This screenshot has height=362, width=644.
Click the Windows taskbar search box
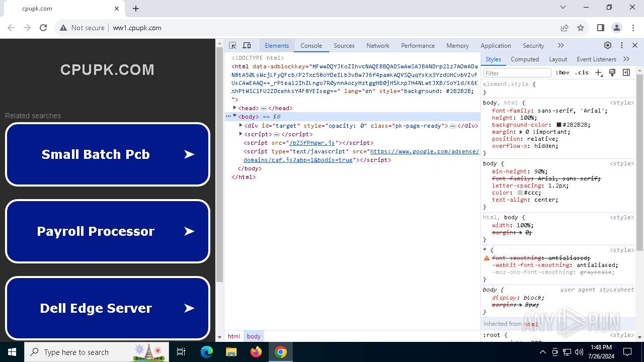(96, 352)
